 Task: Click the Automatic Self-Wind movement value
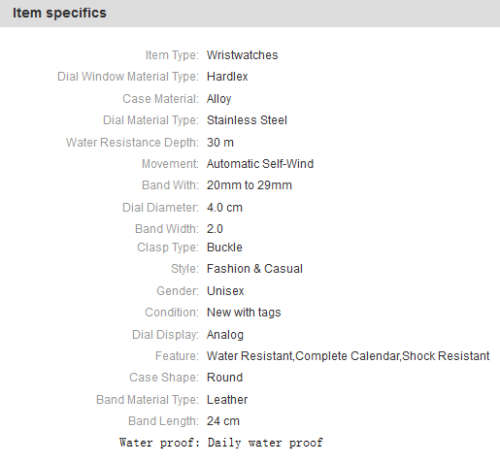point(260,164)
